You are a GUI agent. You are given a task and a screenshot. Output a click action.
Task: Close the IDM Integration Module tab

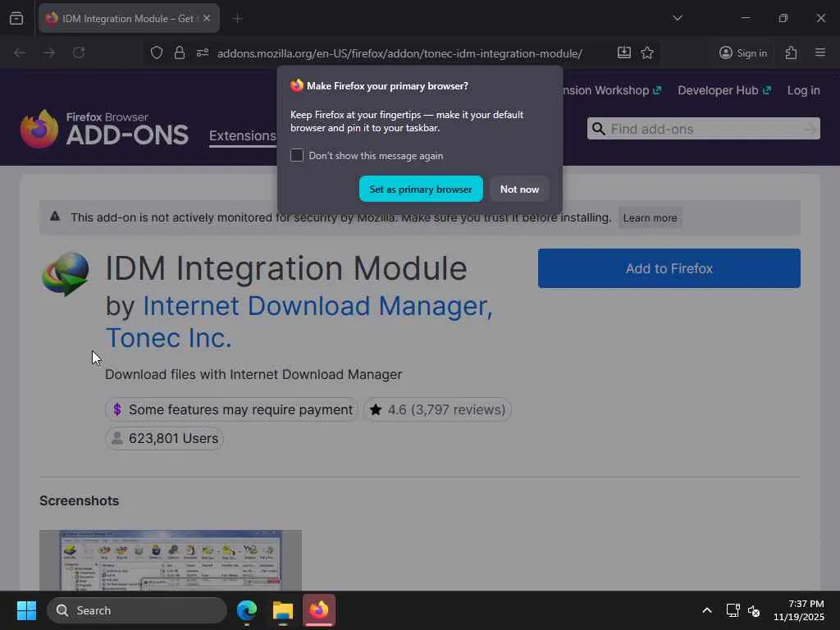207,18
